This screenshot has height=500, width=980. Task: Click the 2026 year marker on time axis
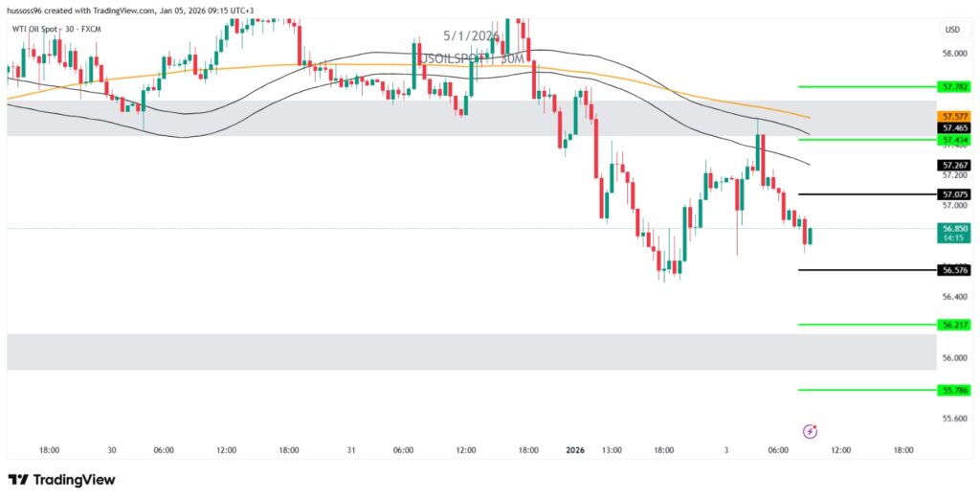click(x=575, y=449)
